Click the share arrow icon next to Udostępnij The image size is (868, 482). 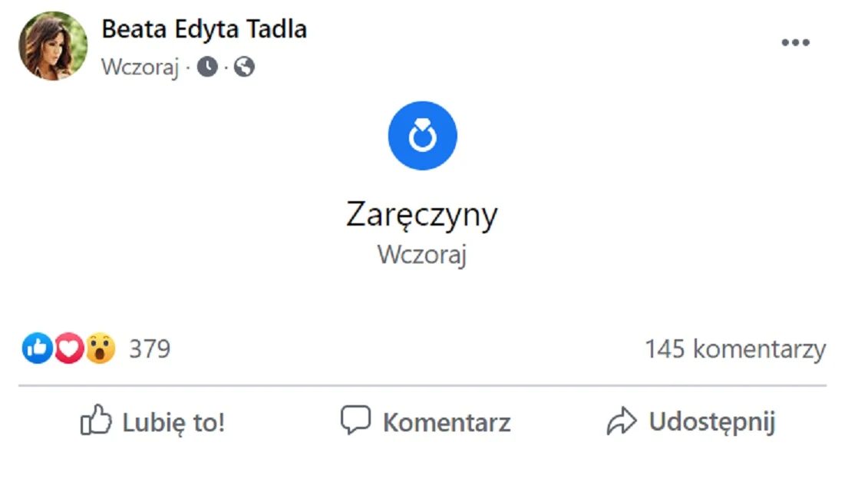pyautogui.click(x=623, y=420)
